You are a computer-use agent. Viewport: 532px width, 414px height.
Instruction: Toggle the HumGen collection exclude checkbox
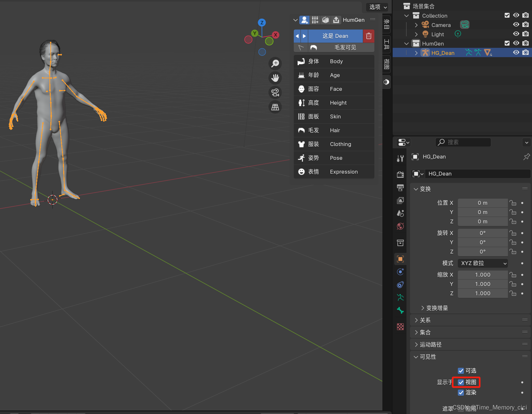coord(507,43)
